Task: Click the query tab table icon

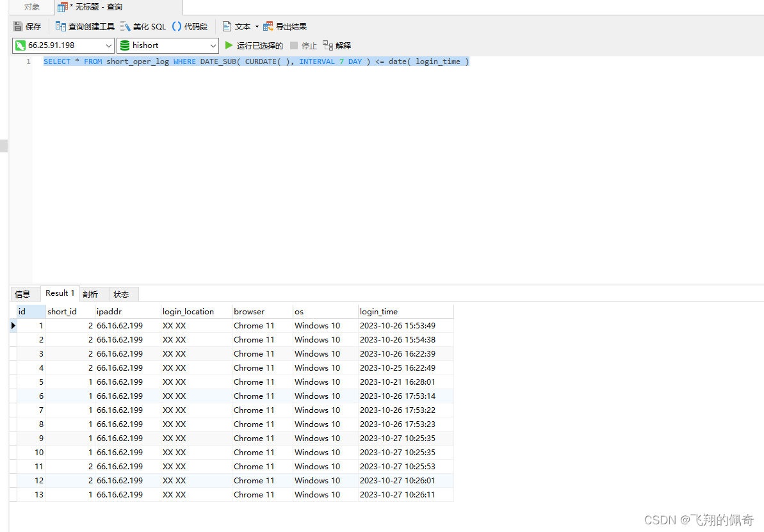Action: (x=62, y=7)
